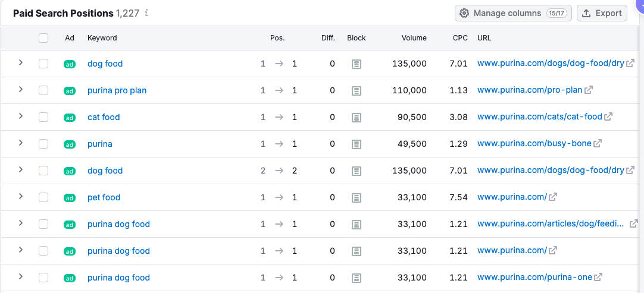644x293 pixels.
Task: Sort by the CPC column header
Action: [459, 38]
